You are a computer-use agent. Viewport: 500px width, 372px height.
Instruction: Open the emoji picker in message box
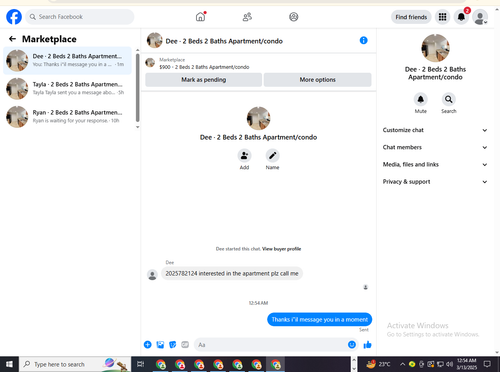pos(352,345)
